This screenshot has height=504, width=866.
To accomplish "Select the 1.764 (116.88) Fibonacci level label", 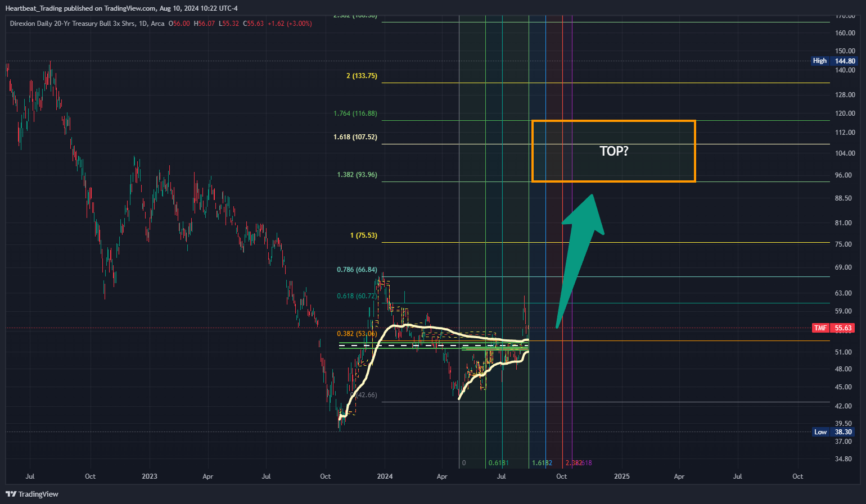I will coord(355,113).
